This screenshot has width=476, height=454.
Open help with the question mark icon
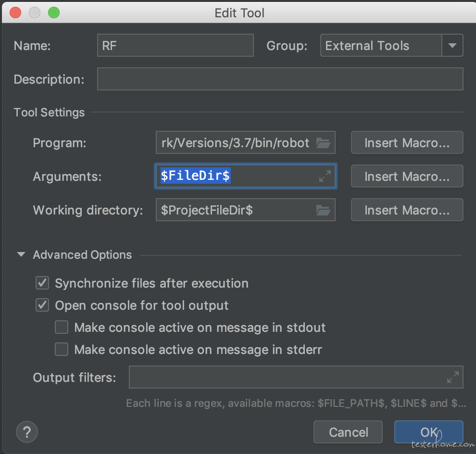tap(27, 432)
